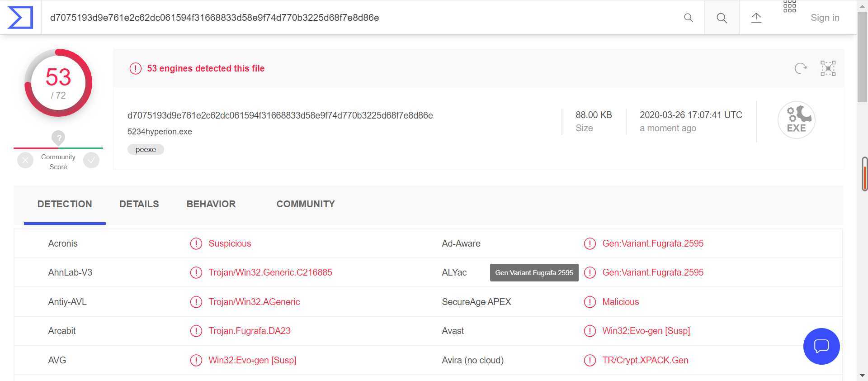Click the Sign in link
The image size is (868, 381).
825,18
